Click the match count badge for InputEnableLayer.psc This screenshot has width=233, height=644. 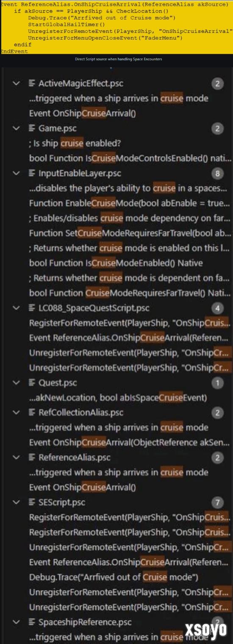[x=217, y=173]
